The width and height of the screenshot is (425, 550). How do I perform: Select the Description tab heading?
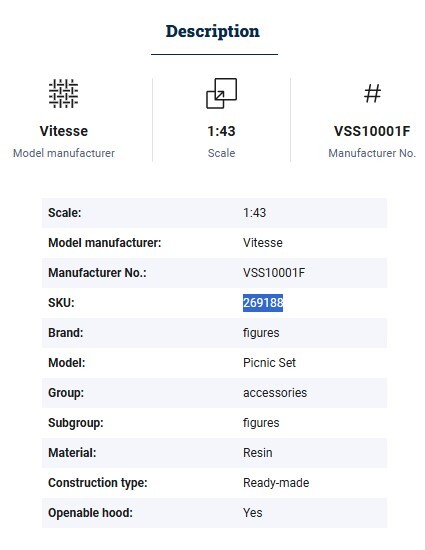click(x=212, y=31)
